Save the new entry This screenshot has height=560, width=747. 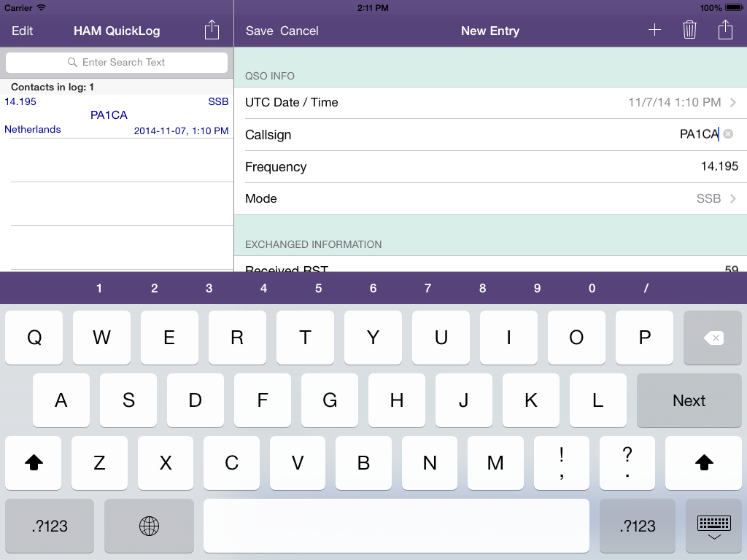point(259,31)
